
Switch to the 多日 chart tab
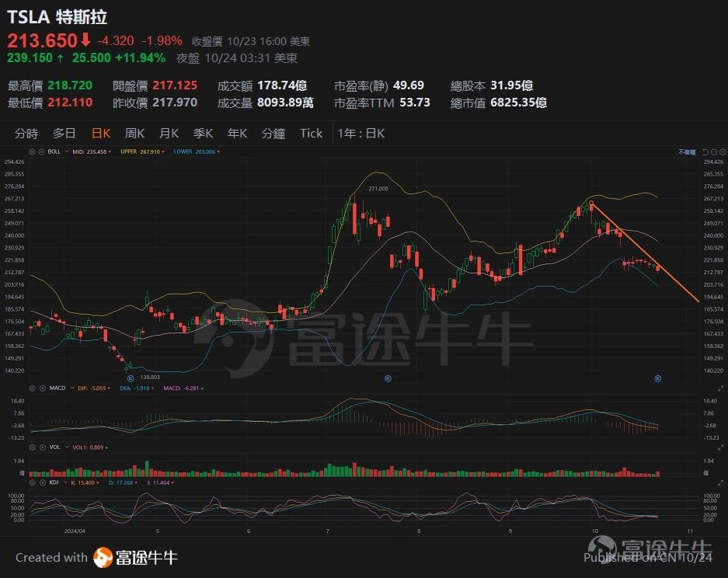(x=64, y=134)
